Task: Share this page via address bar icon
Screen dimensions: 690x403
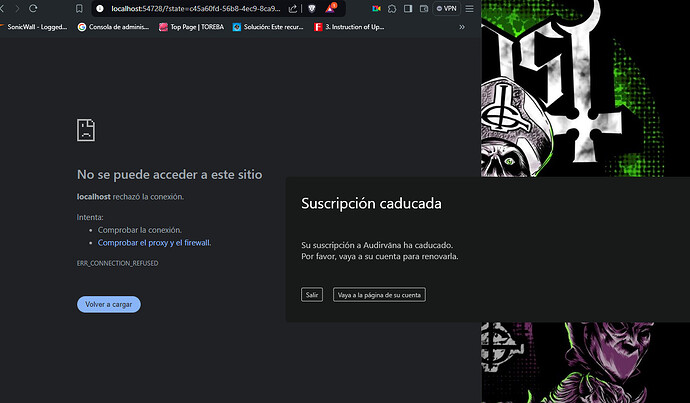Action: (x=293, y=8)
